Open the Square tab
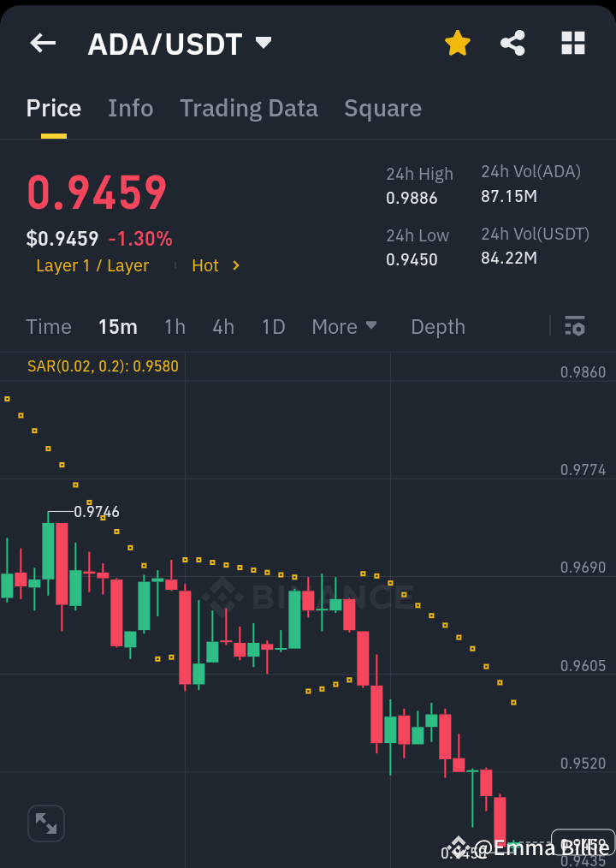This screenshot has height=868, width=616. (x=382, y=108)
